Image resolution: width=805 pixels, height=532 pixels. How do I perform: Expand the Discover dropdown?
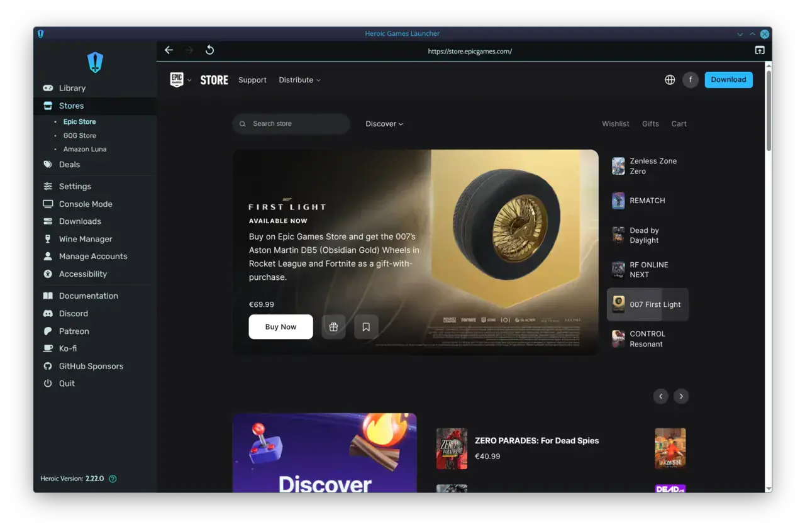(384, 124)
